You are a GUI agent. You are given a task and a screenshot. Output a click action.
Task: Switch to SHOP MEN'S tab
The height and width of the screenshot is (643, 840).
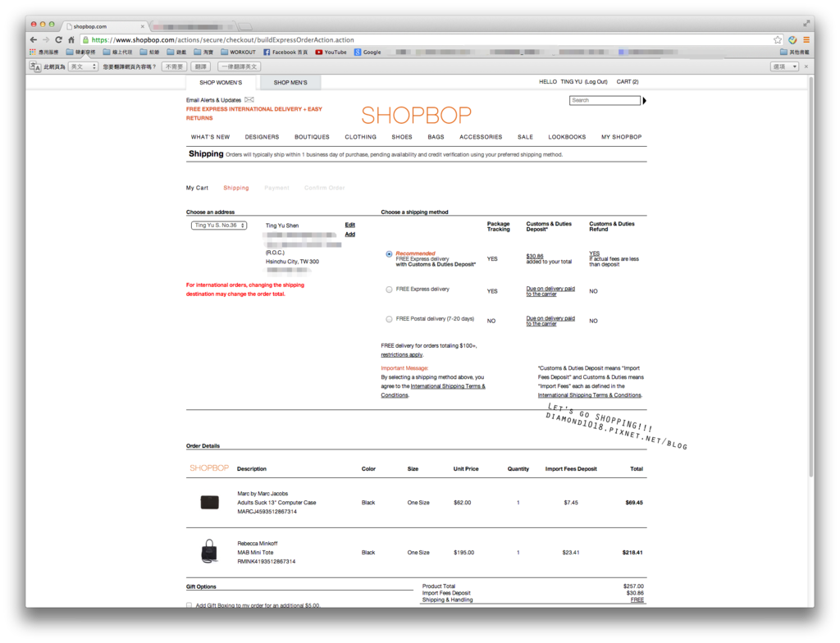290,83
